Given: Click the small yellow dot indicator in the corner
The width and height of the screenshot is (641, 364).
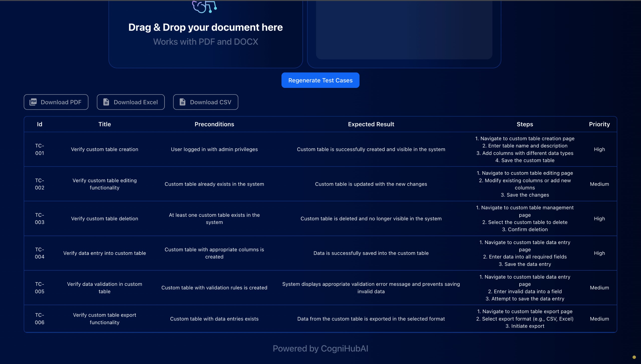Looking at the screenshot, I should pos(634,357).
